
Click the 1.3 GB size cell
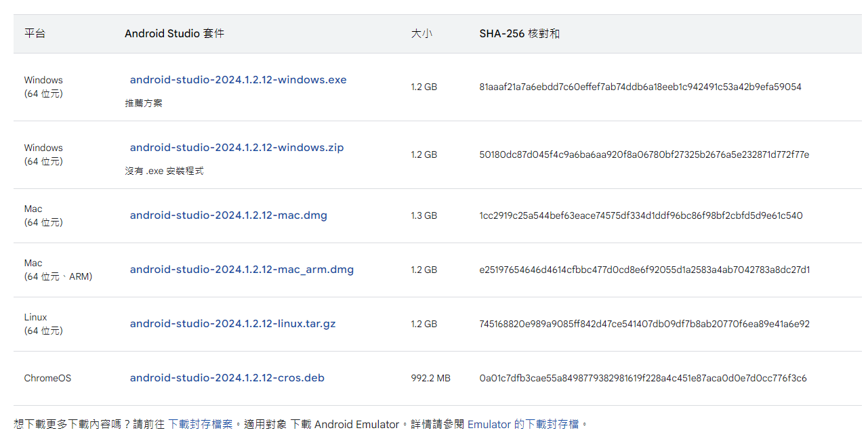tap(424, 215)
